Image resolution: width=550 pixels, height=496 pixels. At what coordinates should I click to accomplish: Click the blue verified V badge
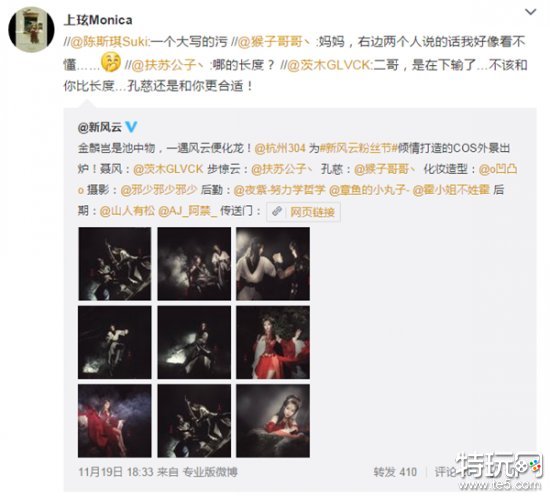[x=131, y=127]
